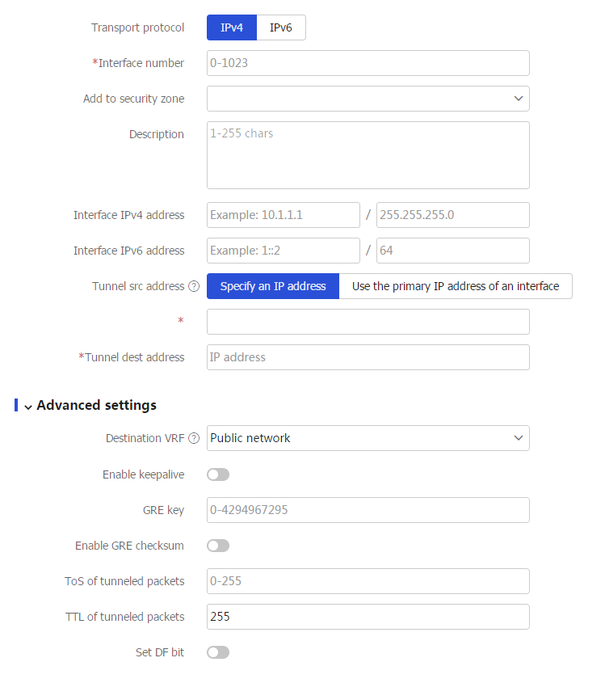605x700 pixels.
Task: Click the Description text area
Action: pyautogui.click(x=368, y=155)
